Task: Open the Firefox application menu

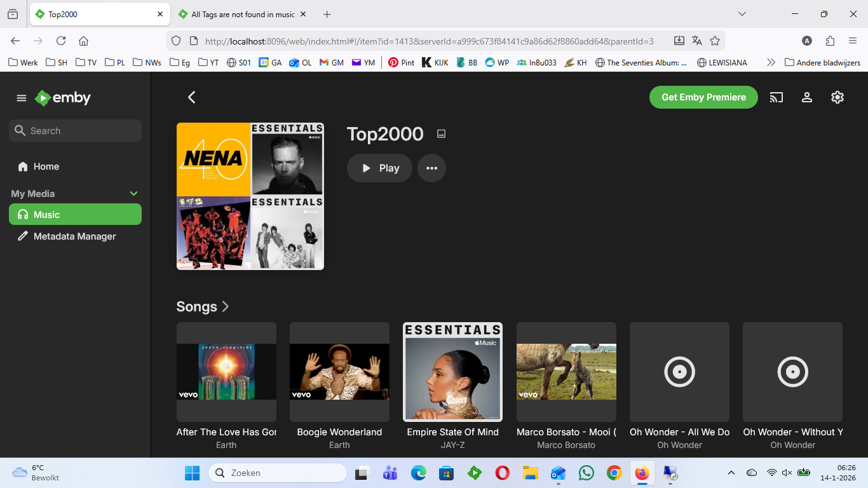Action: (853, 41)
